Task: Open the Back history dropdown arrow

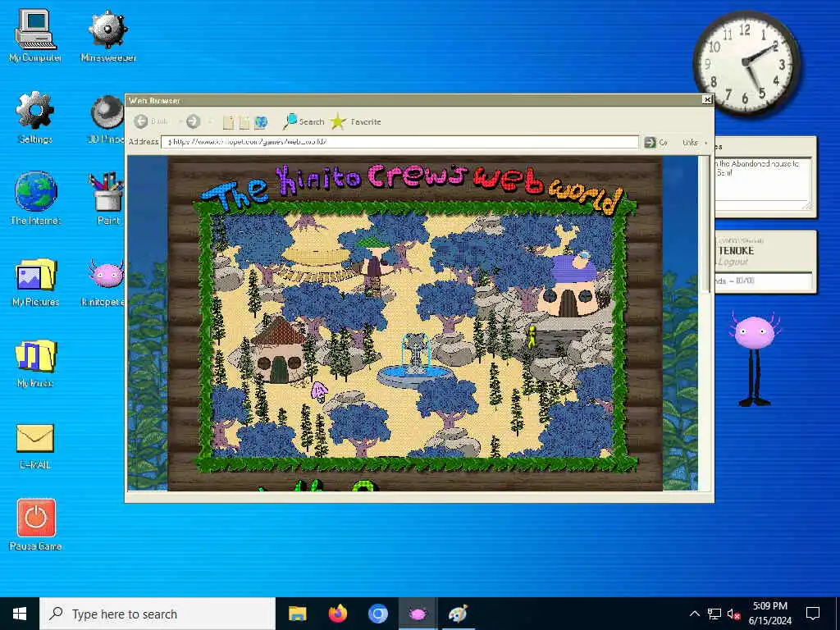Action: point(180,122)
